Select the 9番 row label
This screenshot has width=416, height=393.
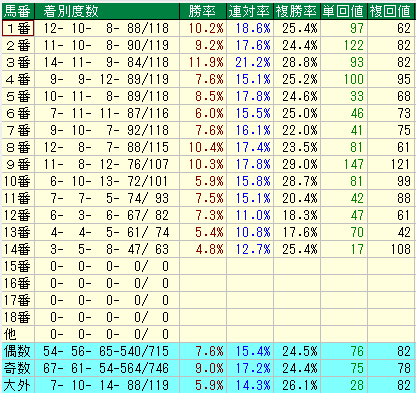point(18,164)
